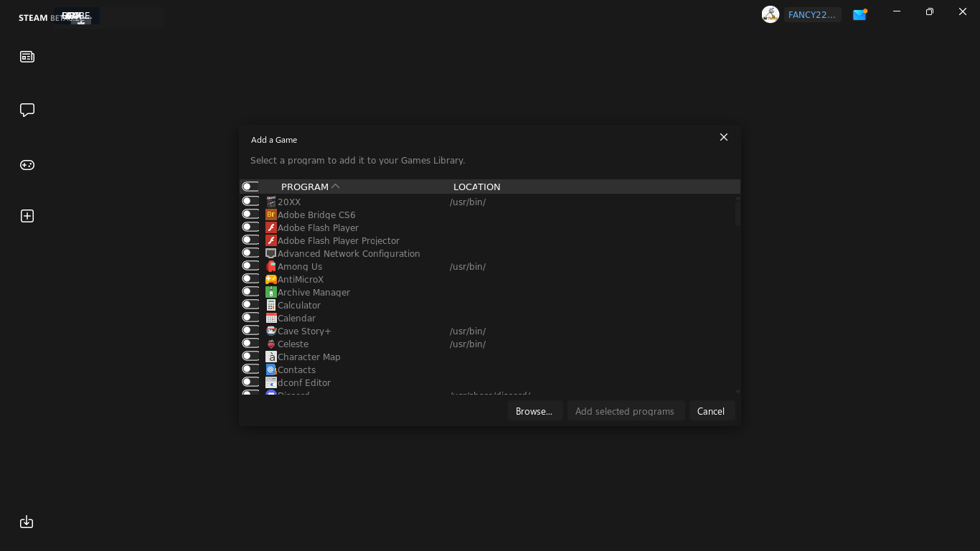Enable the dconf Editor toggle
The width and height of the screenshot is (980, 551).
250,382
